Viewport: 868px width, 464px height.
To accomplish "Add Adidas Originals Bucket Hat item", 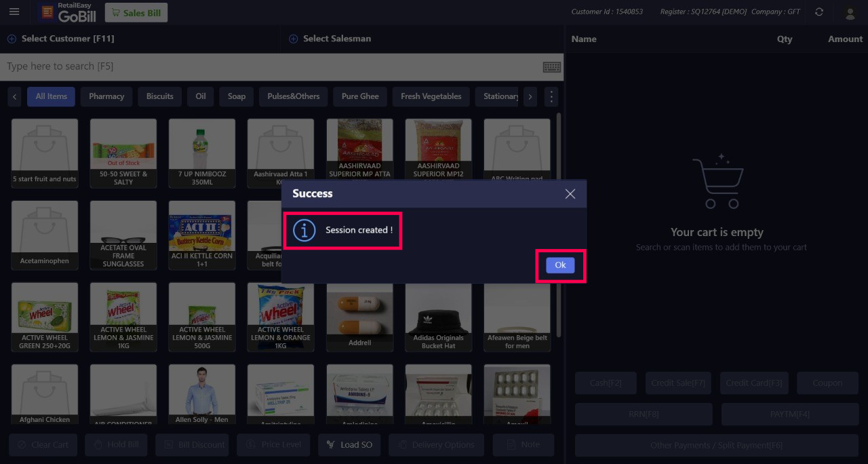I will tap(438, 317).
